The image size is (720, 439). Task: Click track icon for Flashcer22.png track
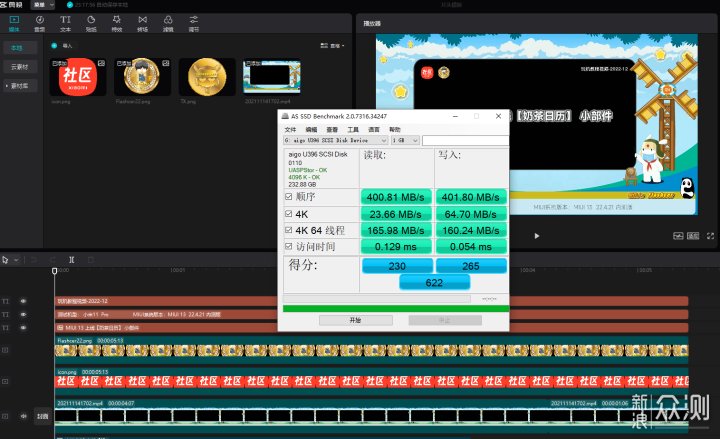pos(6,350)
